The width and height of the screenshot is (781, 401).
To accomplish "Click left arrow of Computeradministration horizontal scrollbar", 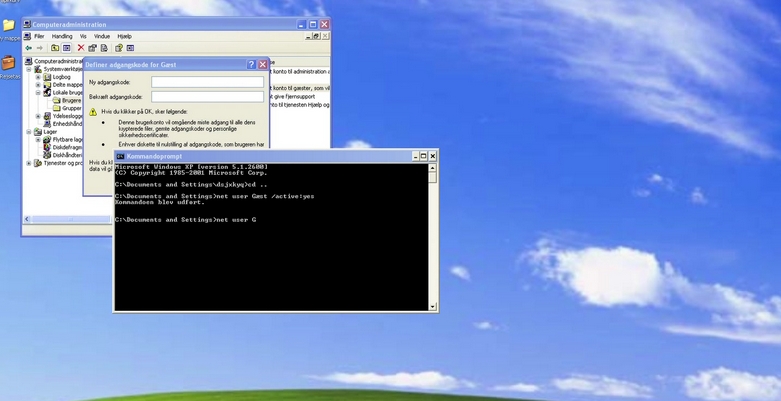I will [x=27, y=219].
